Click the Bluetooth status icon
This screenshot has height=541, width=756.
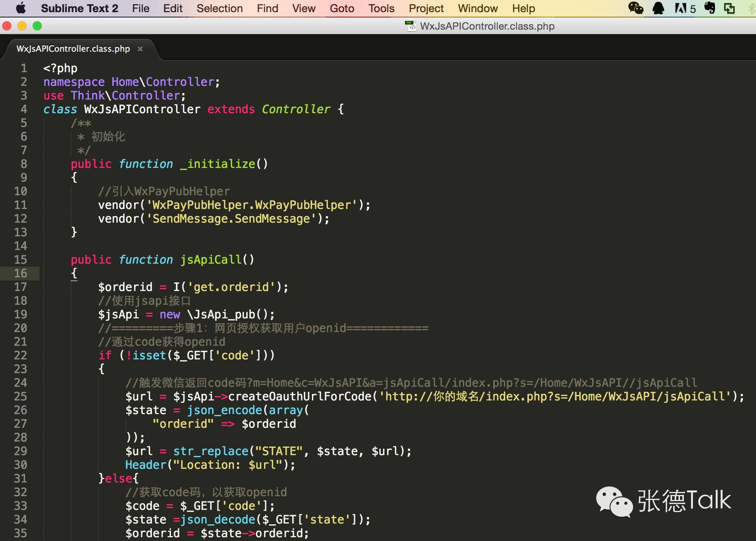coord(751,8)
